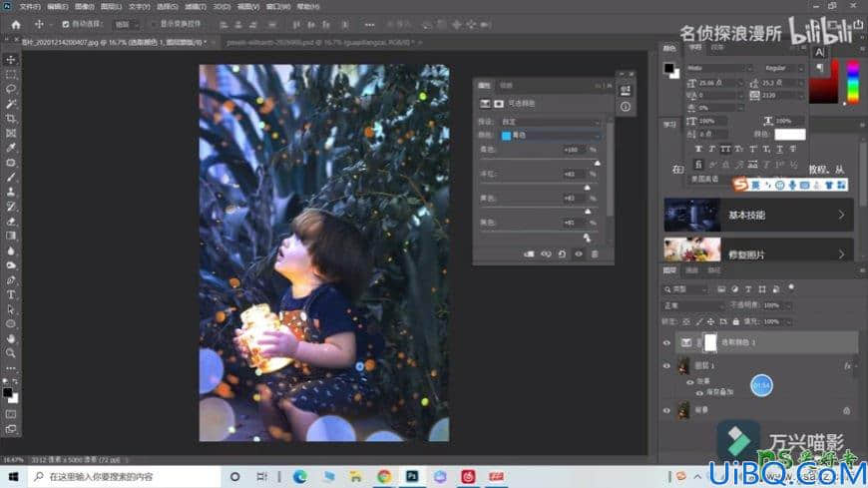Lock all attributes padlock icon in Layers
Image resolution: width=868 pixels, height=488 pixels.
pyautogui.click(x=735, y=321)
